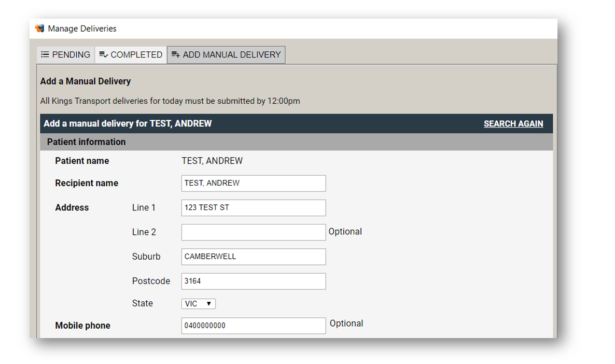Click the list icon on the Pending tab
Image resolution: width=615 pixels, height=364 pixels.
pos(45,54)
